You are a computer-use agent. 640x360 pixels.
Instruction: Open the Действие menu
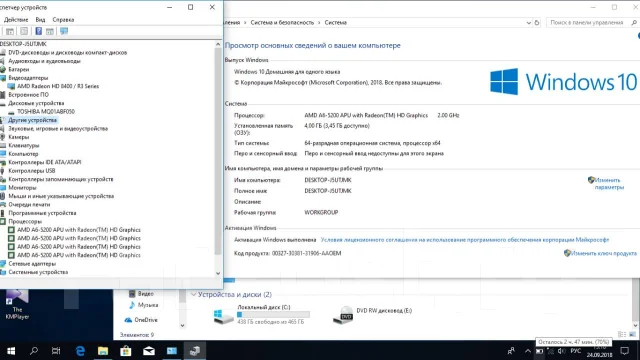point(16,20)
